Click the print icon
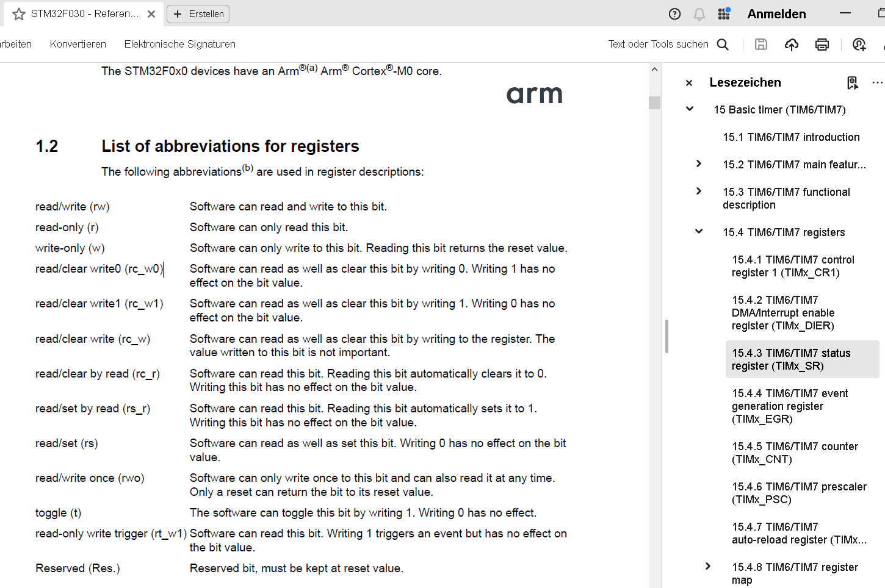885x588 pixels. [822, 44]
